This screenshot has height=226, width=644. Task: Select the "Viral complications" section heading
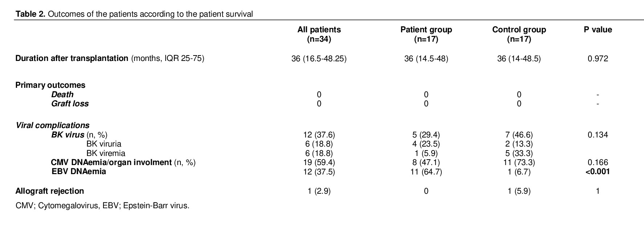tap(53, 126)
